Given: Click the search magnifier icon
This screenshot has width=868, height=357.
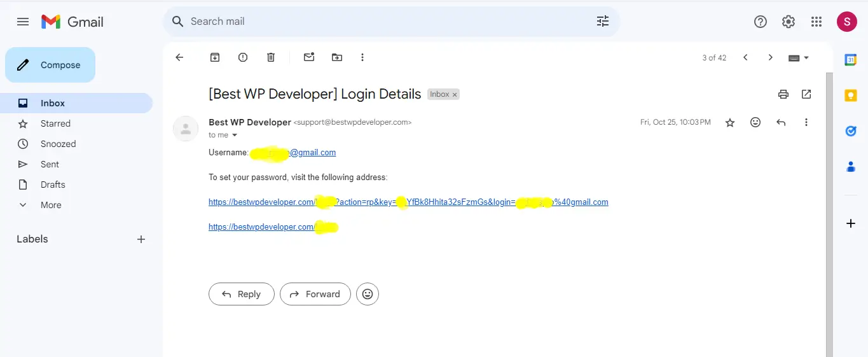Looking at the screenshot, I should pyautogui.click(x=178, y=22).
